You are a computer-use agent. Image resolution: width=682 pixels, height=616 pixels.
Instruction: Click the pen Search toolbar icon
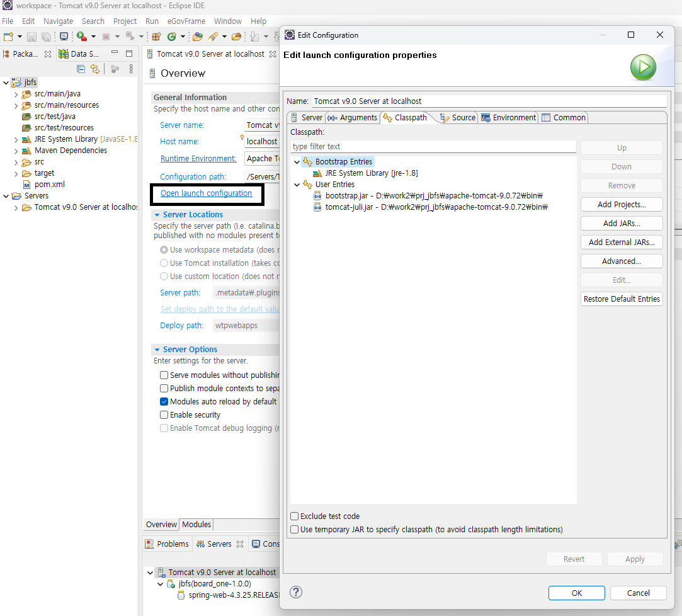pyautogui.click(x=213, y=37)
